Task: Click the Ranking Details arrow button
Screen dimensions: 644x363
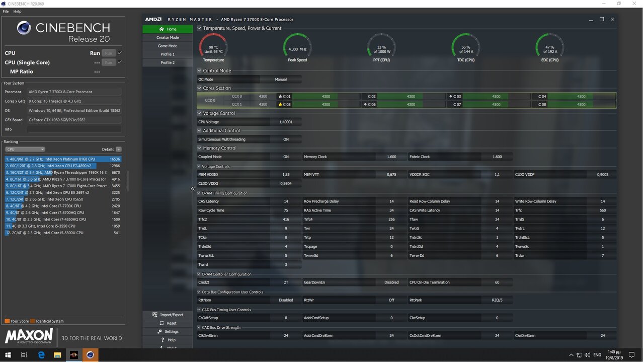Action: (119, 149)
